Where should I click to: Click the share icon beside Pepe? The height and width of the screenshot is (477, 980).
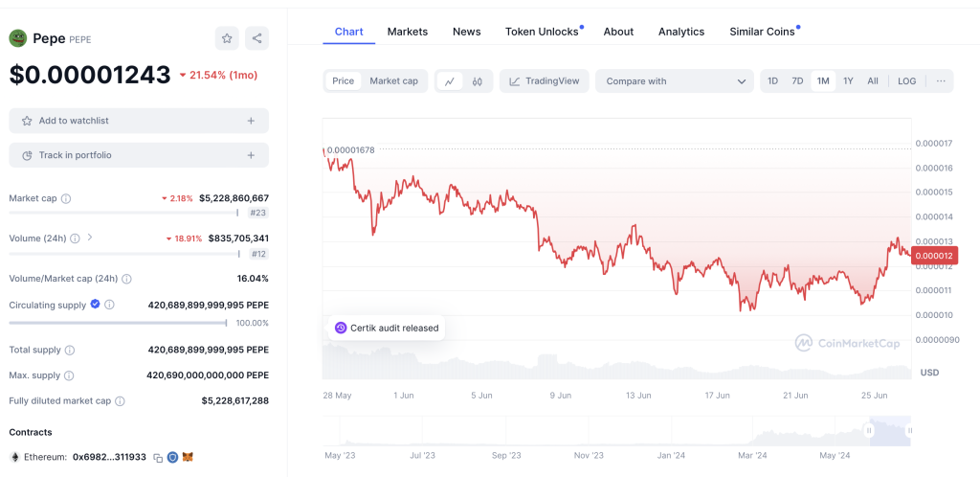point(256,38)
